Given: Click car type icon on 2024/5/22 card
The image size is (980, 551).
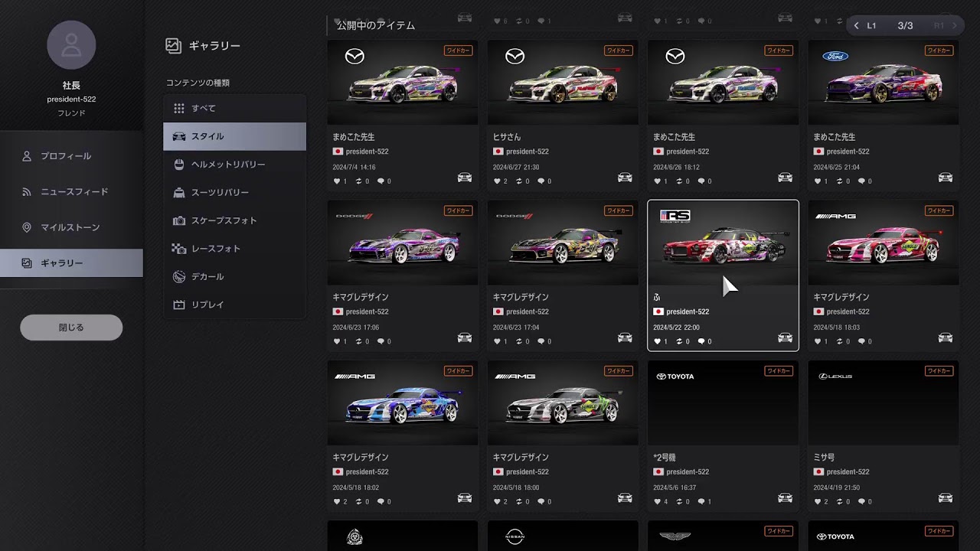Looking at the screenshot, I should pyautogui.click(x=785, y=337).
